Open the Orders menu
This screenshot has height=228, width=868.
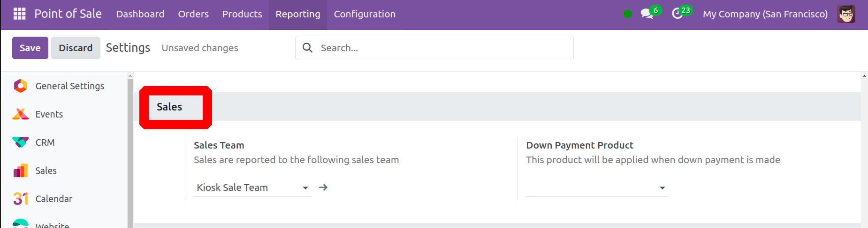pos(193,14)
